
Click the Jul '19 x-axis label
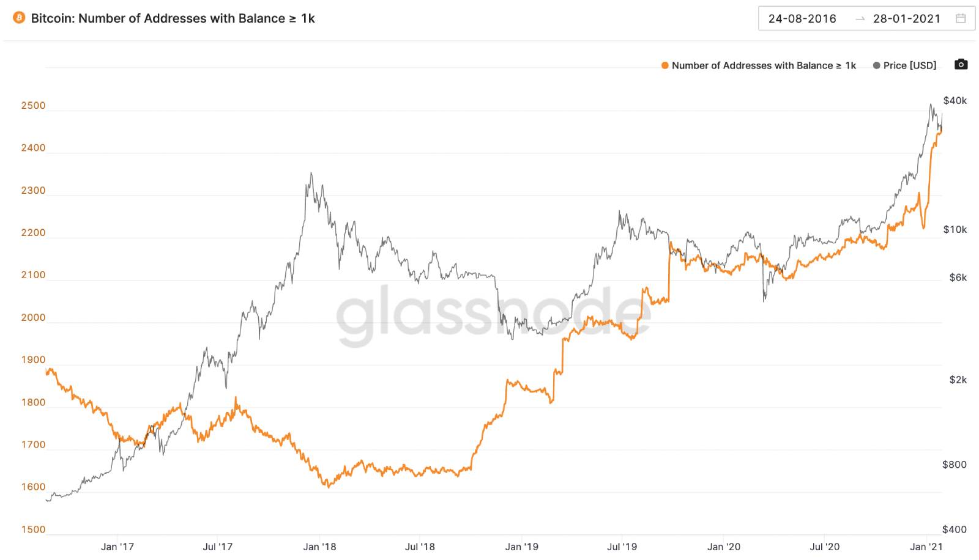point(622,547)
